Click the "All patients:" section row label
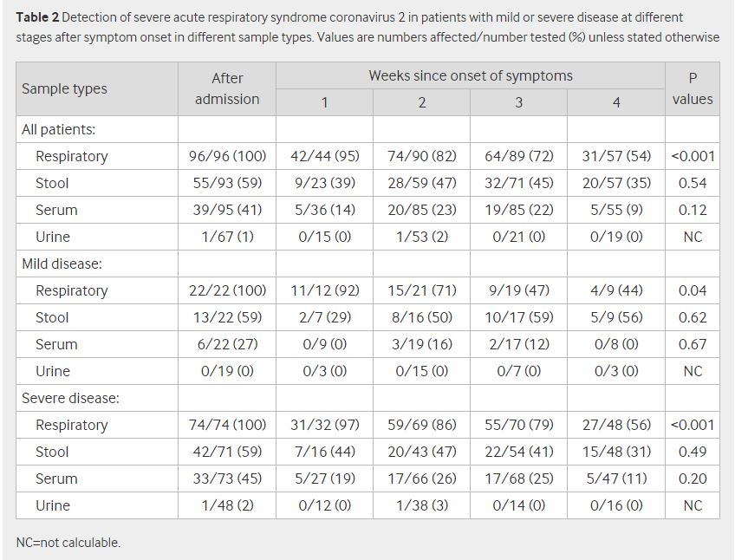 coord(58,129)
